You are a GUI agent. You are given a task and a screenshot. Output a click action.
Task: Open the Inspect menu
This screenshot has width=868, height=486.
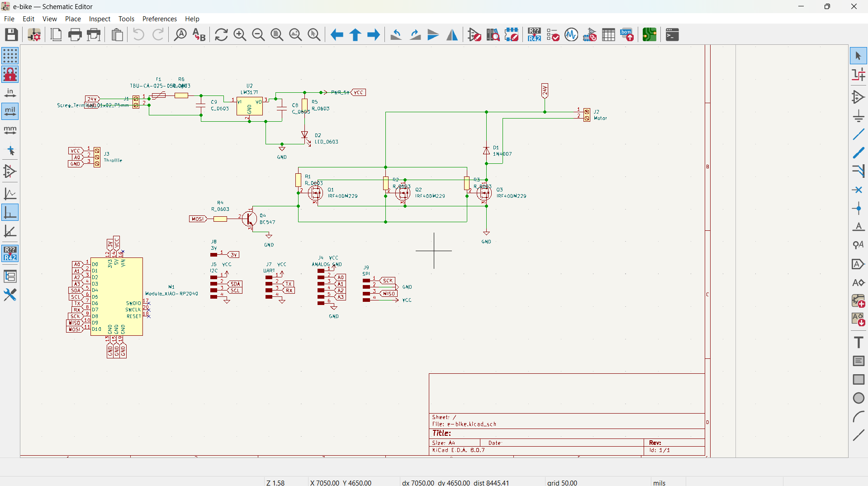[100, 19]
